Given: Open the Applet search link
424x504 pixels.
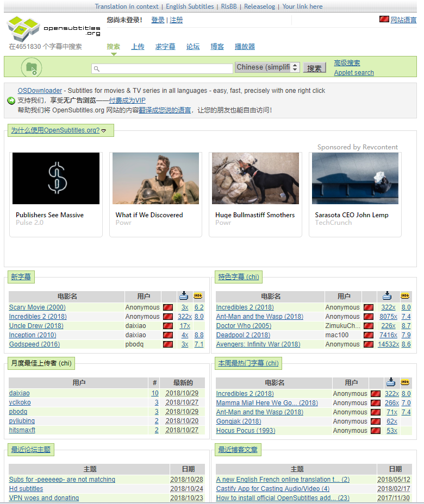Looking at the screenshot, I should pos(354,73).
